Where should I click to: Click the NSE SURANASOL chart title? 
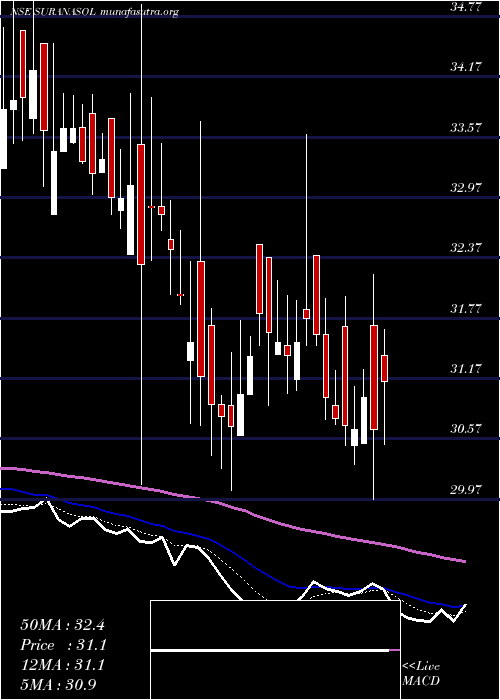tap(53, 12)
